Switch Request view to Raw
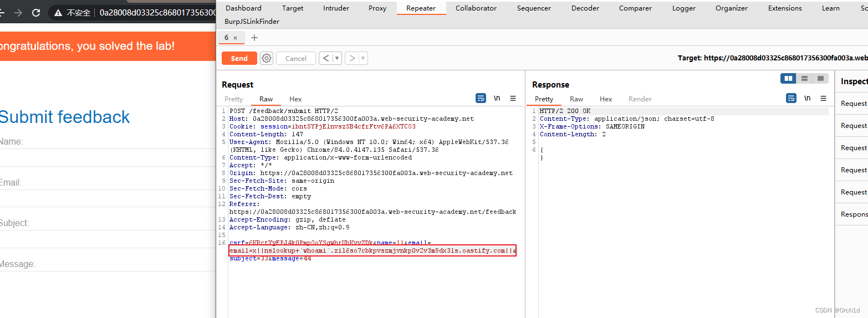The height and width of the screenshot is (318, 868). 266,99
